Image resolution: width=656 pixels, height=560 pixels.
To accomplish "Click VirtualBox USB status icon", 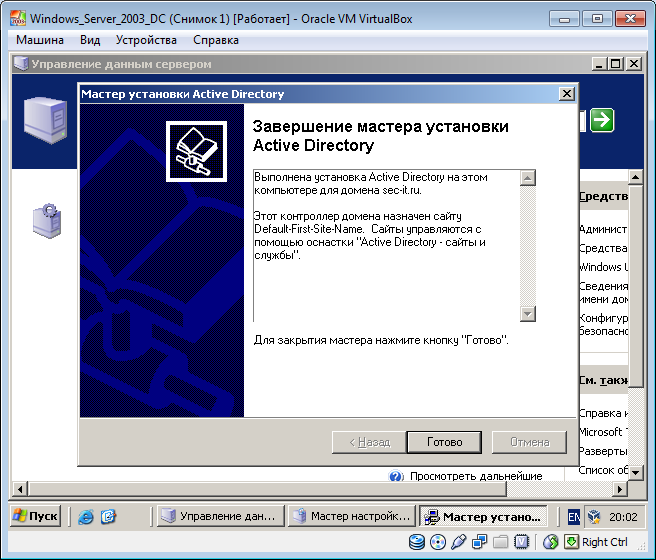I will pos(459,542).
